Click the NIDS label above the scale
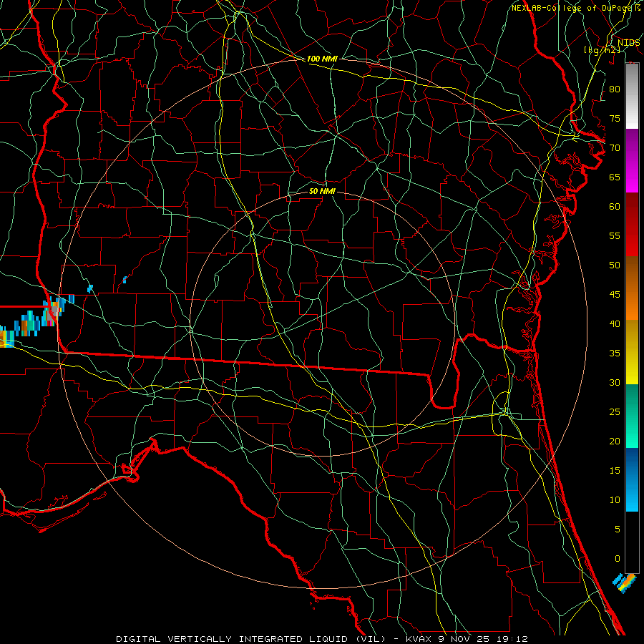This screenshot has width=644, height=644. point(628,43)
